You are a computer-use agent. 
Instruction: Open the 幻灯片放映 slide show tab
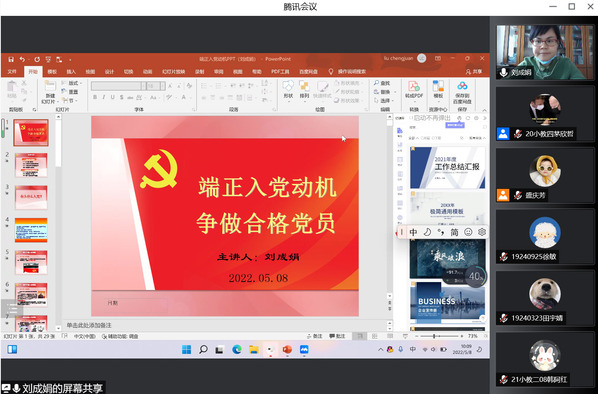pos(174,72)
